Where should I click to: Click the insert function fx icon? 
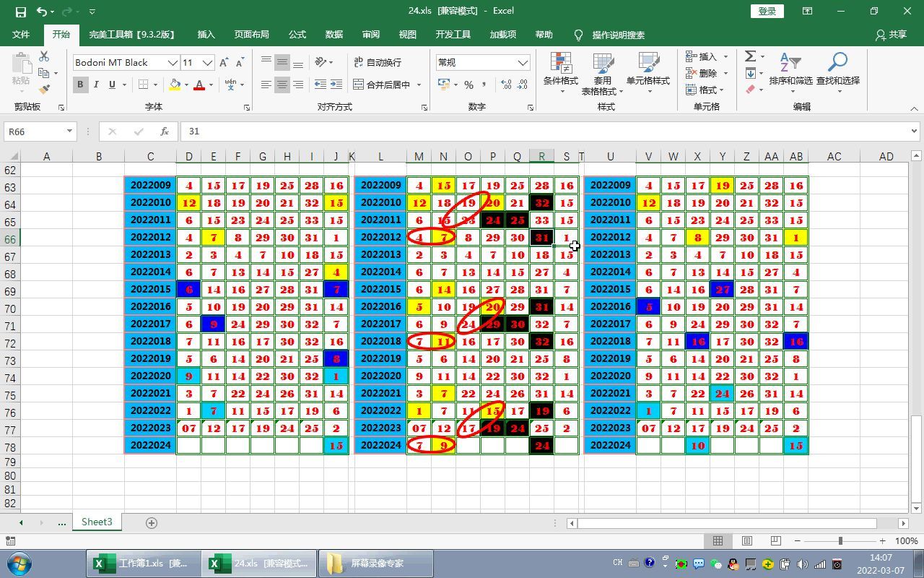click(x=165, y=131)
